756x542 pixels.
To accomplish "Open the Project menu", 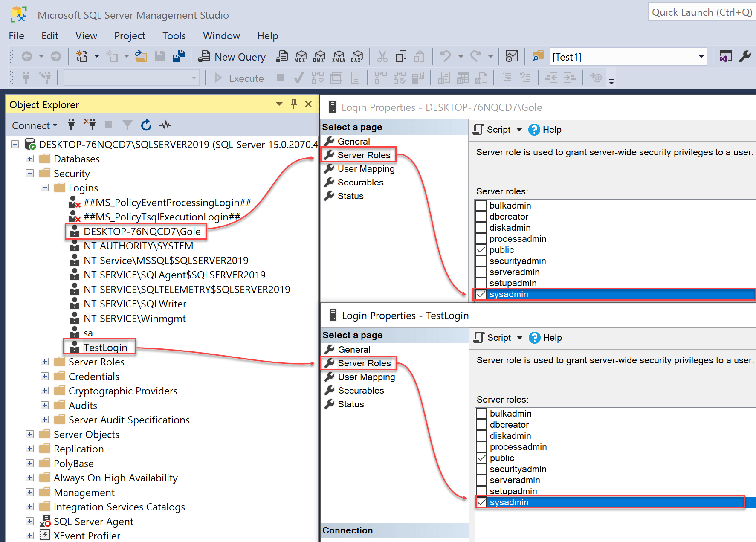I will tap(129, 36).
